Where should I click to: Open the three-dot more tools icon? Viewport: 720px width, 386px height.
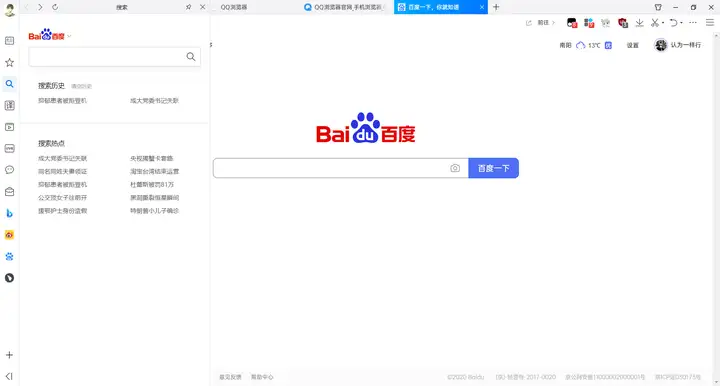click(693, 22)
